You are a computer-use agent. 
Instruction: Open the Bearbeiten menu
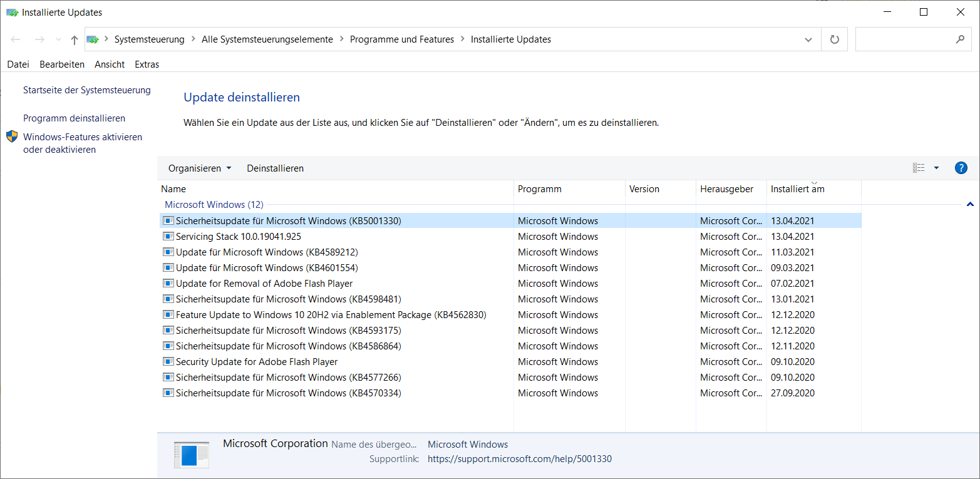[62, 64]
